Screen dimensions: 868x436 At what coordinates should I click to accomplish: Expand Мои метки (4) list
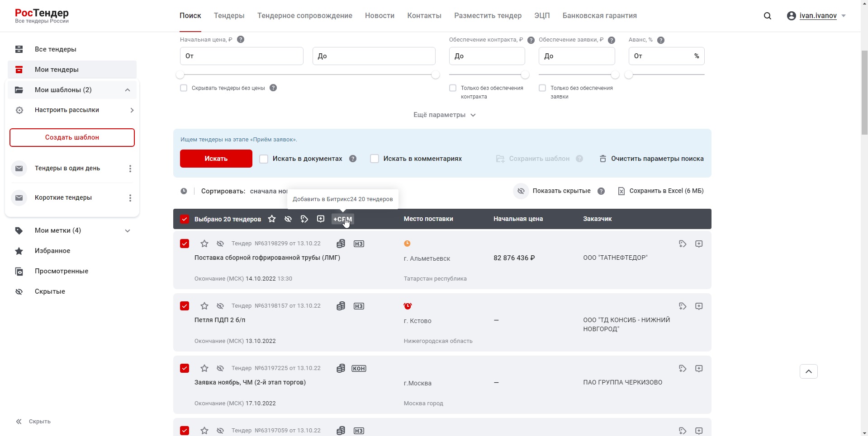coord(128,231)
